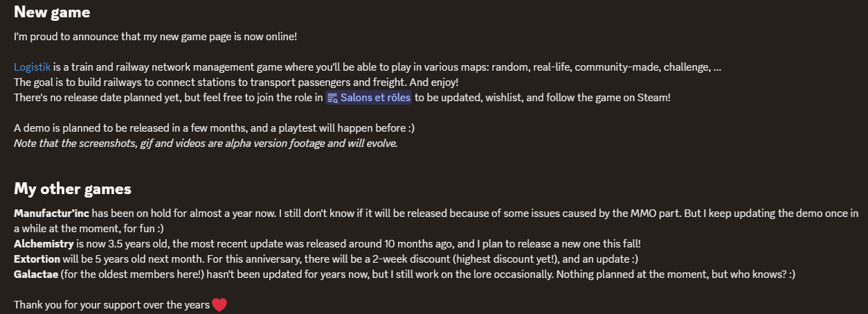Click the bold Alchemistry game name
The height and width of the screenshot is (314, 868).
coord(44,244)
